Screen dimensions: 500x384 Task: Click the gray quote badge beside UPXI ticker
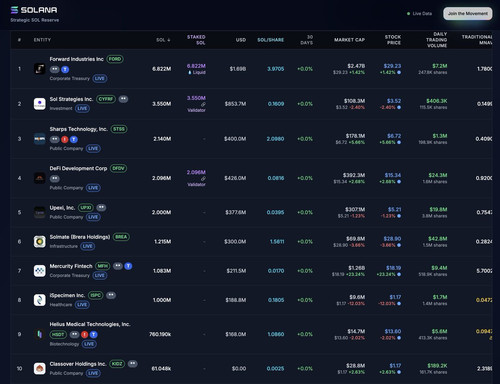[101, 208]
